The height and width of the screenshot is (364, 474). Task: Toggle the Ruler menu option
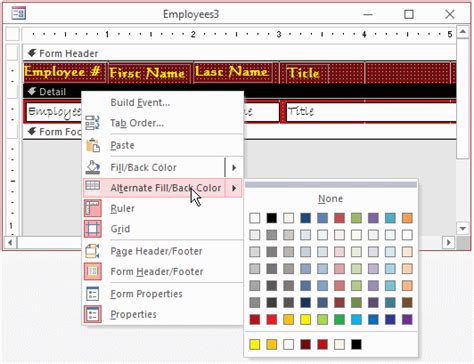[x=163, y=209]
